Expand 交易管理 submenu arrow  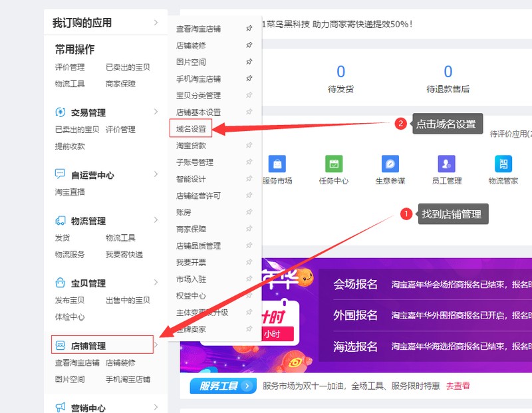tap(156, 112)
